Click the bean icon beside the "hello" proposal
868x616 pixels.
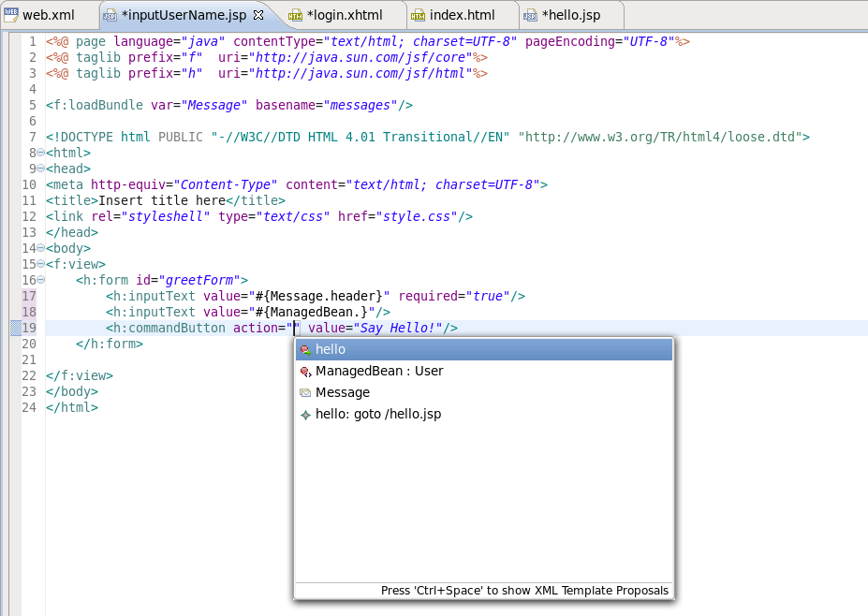tap(306, 349)
